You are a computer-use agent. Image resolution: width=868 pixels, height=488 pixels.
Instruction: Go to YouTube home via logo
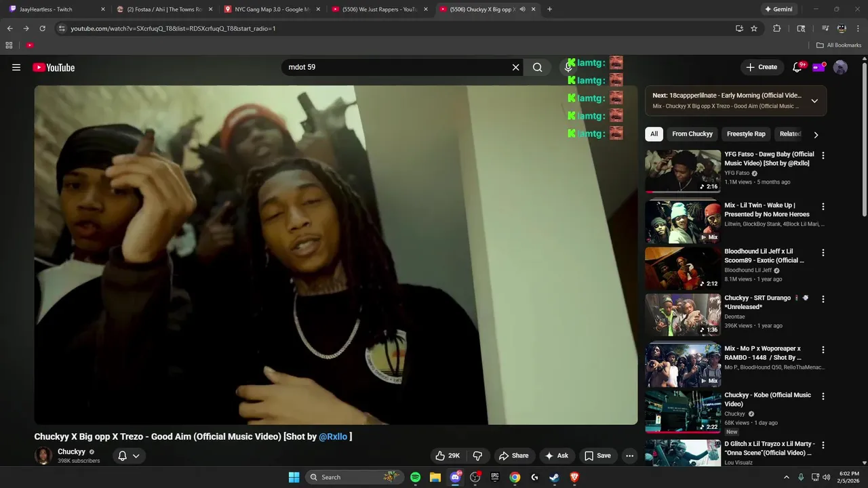tap(54, 67)
